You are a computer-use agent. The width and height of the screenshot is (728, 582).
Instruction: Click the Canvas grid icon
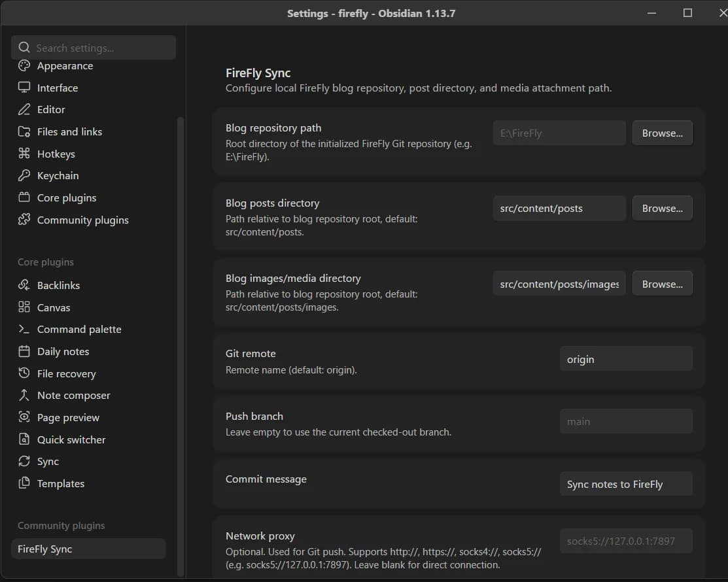[24, 307]
